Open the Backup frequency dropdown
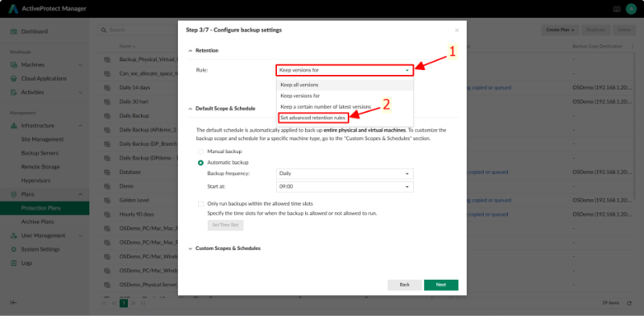Image resolution: width=644 pixels, height=316 pixels. 345,173
